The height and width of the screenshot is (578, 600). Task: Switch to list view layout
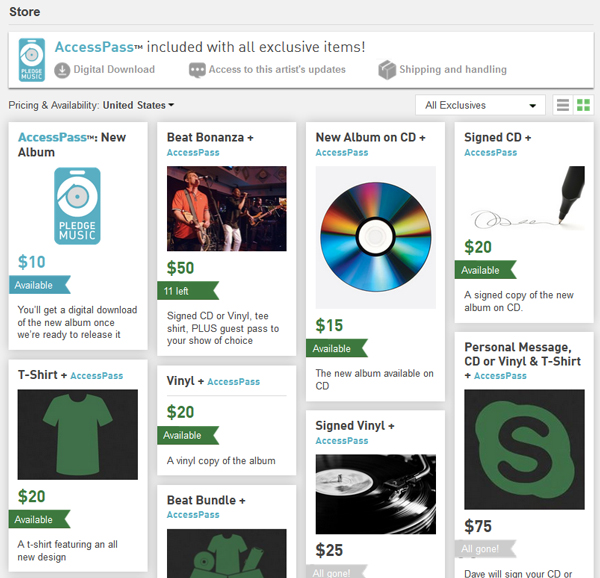pos(562,105)
